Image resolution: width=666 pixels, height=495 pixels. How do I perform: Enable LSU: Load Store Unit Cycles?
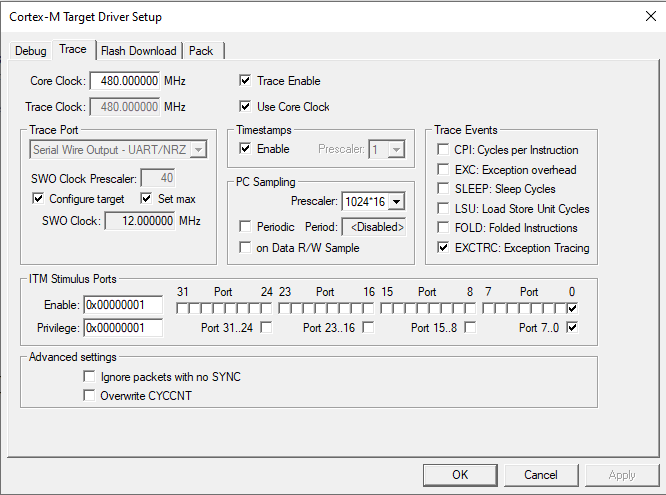click(x=443, y=208)
